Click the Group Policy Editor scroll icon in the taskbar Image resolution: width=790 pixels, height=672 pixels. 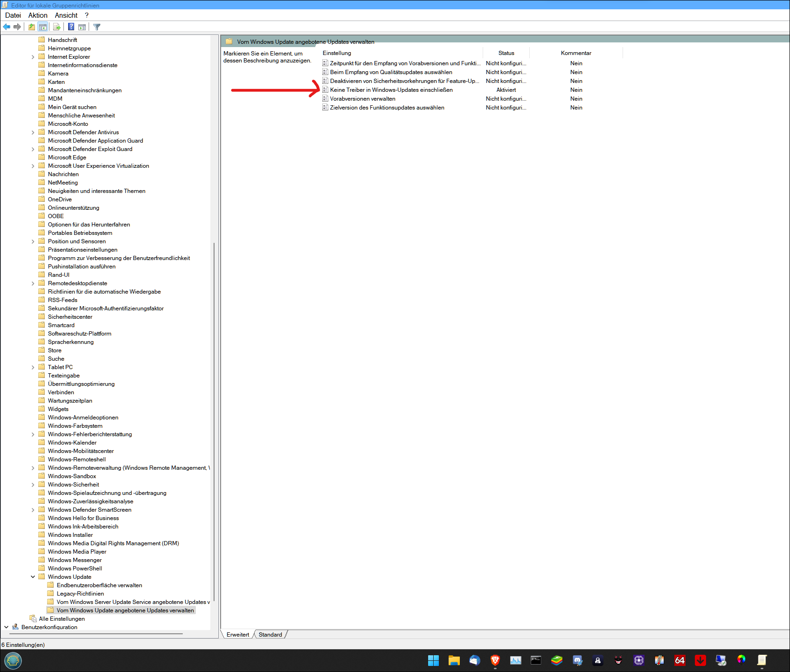tap(762, 660)
